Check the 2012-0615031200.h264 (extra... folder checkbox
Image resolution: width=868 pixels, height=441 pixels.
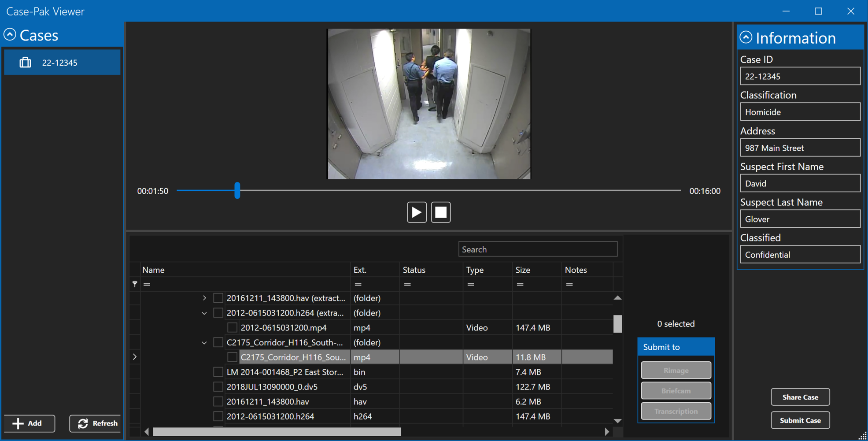218,313
